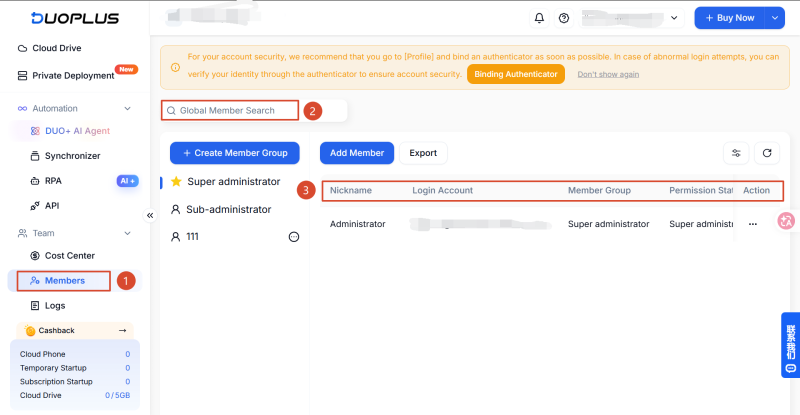The image size is (800, 415).
Task: Open Private Deployment page
Action: click(73, 76)
